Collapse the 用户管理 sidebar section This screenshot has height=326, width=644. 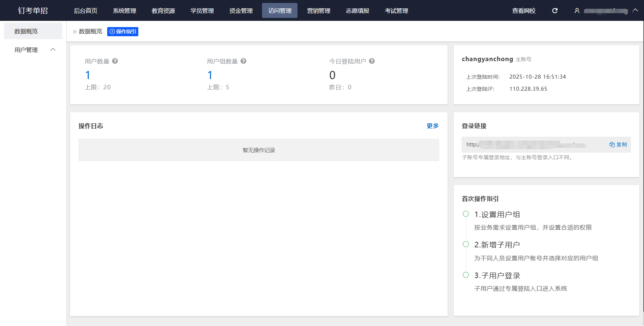point(53,50)
